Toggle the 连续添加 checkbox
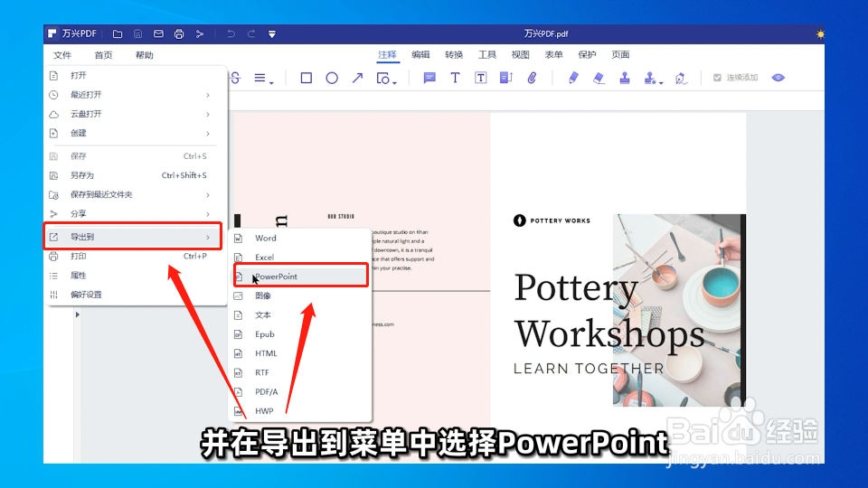868x488 pixels. pos(717,78)
